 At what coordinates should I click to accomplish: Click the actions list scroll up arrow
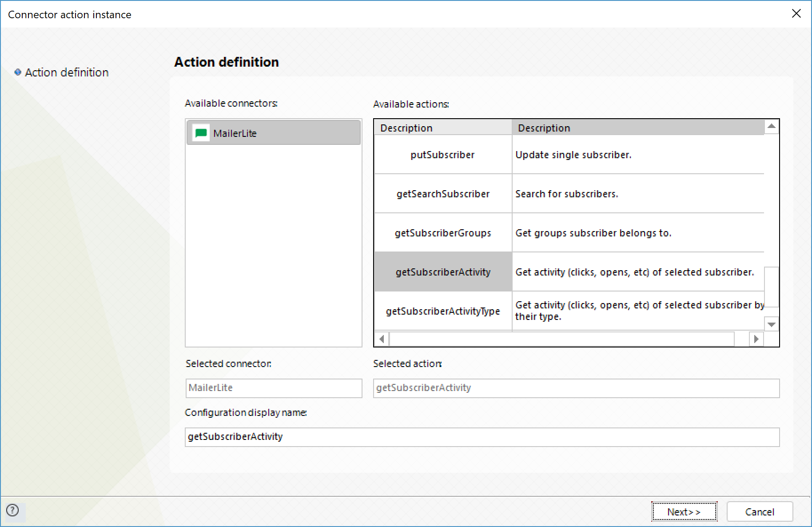click(772, 127)
